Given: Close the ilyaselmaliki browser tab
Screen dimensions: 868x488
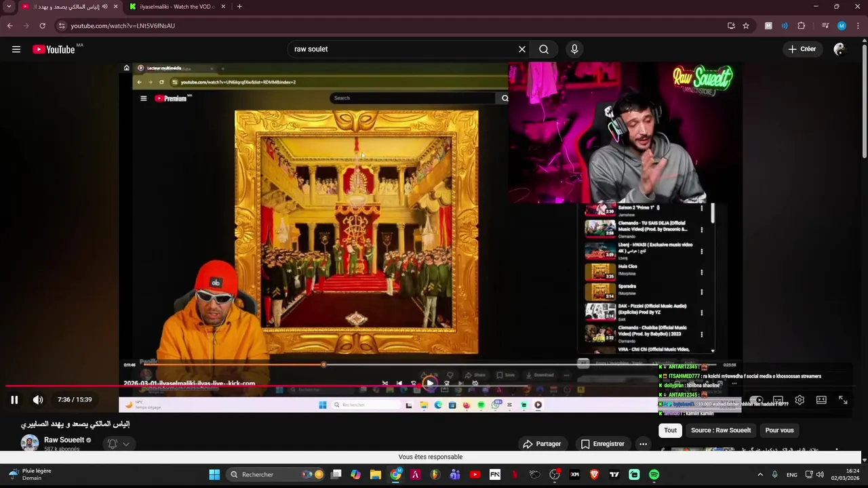Looking at the screenshot, I should pos(223,7).
